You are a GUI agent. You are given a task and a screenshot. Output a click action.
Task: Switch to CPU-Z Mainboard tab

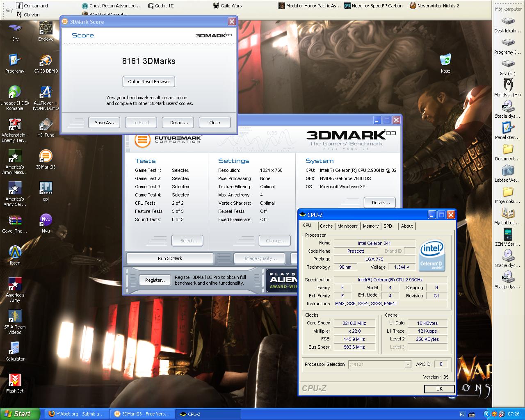348,226
